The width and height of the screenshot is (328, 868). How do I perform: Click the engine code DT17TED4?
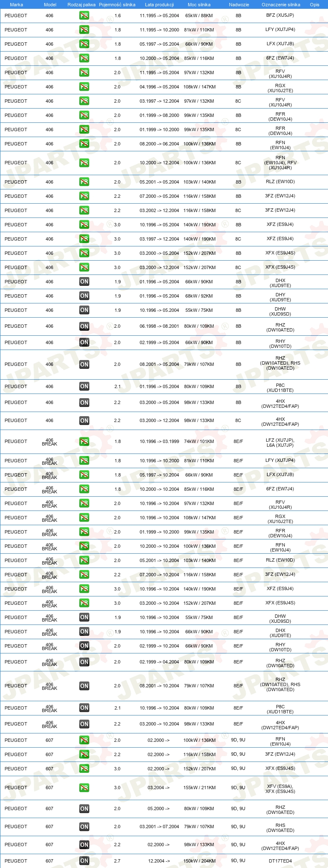coord(280,861)
